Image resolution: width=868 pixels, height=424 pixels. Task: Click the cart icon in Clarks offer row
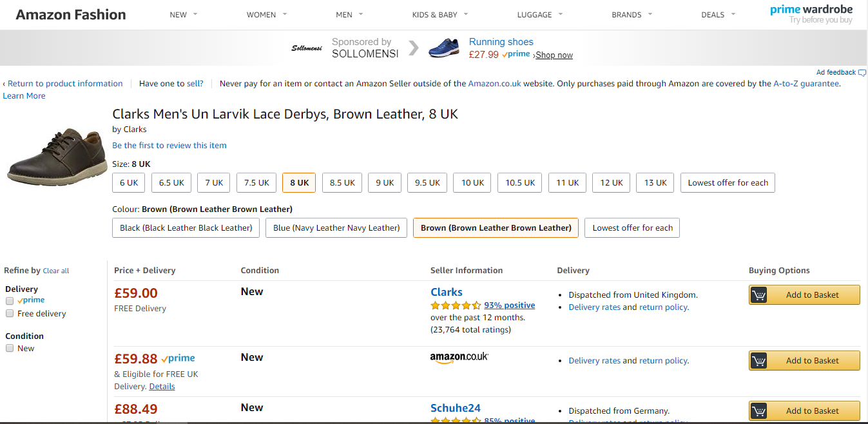click(759, 295)
